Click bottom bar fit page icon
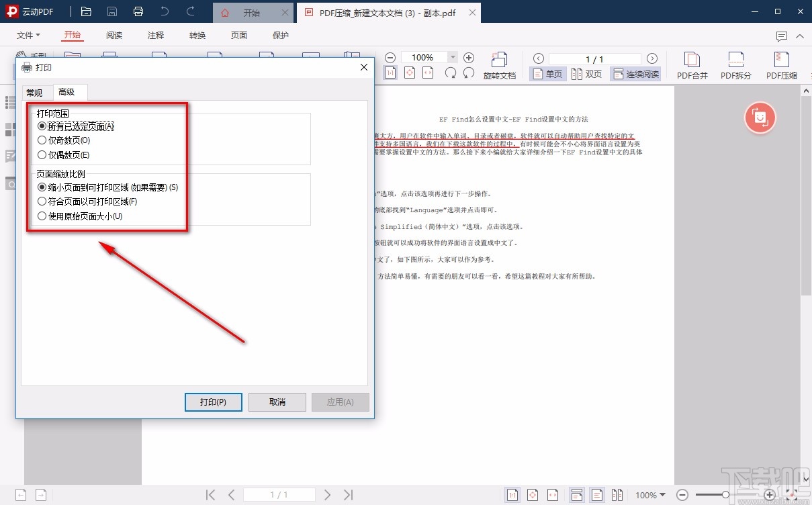Viewport: 812px width, 505px height. (534, 495)
